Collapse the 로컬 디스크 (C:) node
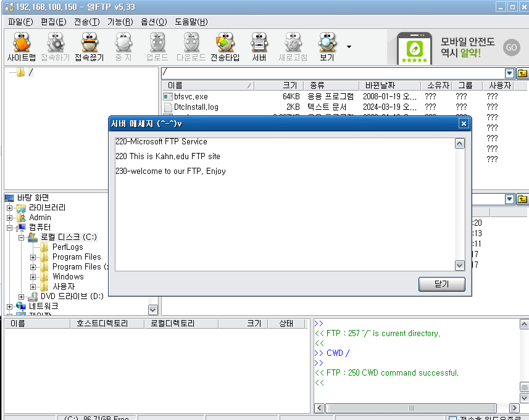Viewport: 529px width, 420px height. (x=21, y=237)
